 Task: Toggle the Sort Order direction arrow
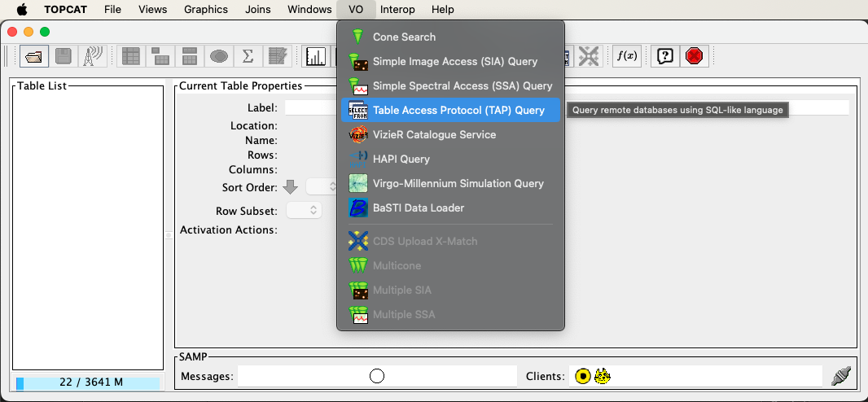[290, 187]
